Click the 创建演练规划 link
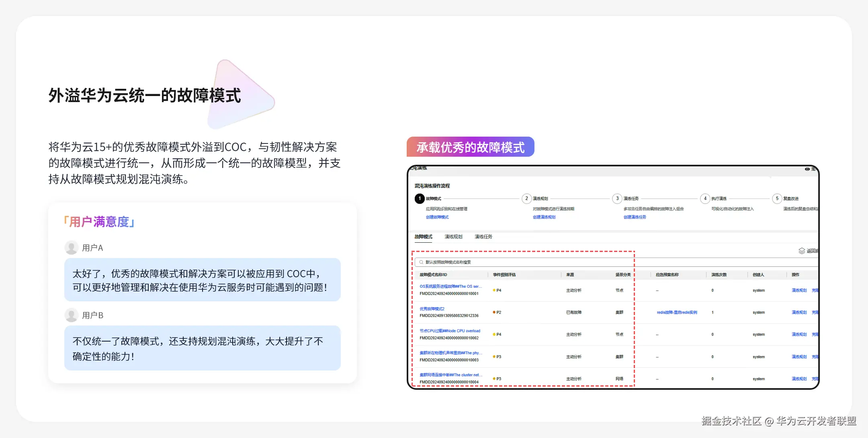 (x=544, y=217)
